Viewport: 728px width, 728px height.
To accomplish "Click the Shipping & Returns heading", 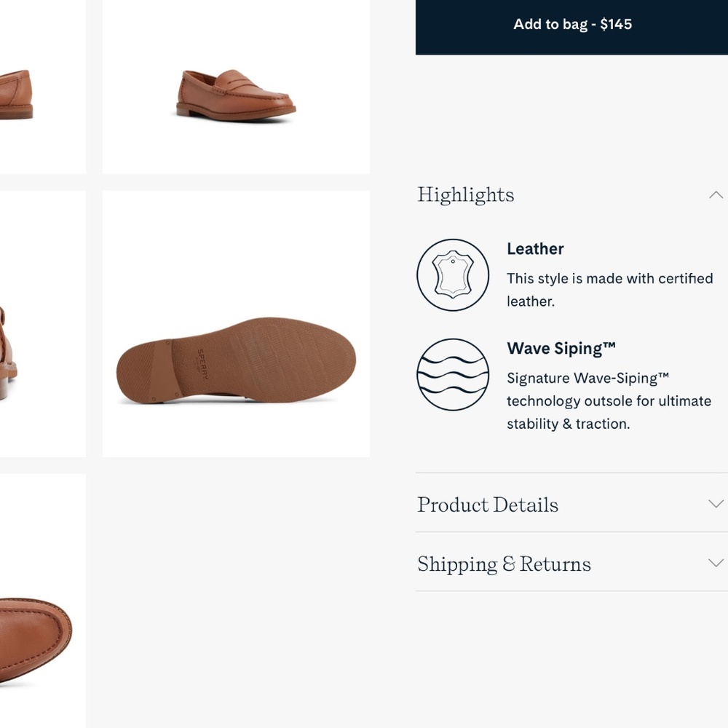I will [504, 564].
